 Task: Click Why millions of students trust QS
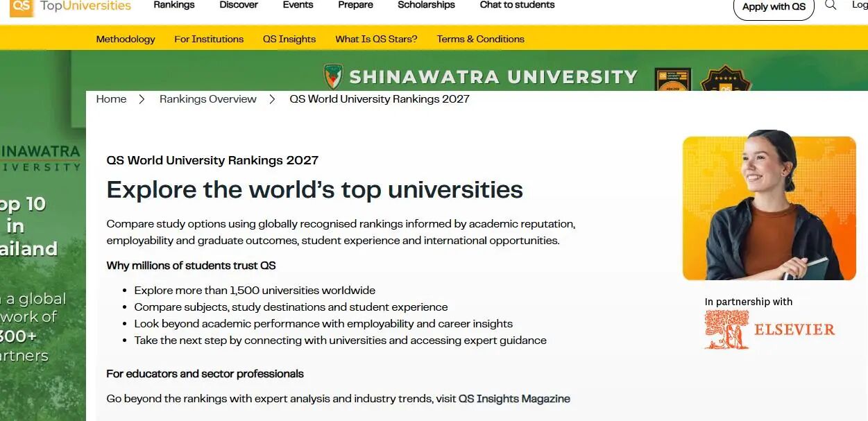point(191,266)
